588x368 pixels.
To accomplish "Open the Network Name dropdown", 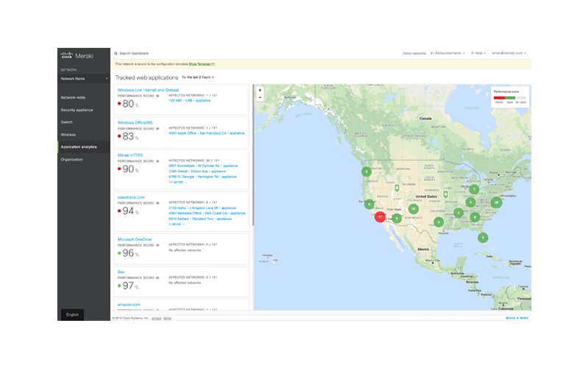I will 84,79.
